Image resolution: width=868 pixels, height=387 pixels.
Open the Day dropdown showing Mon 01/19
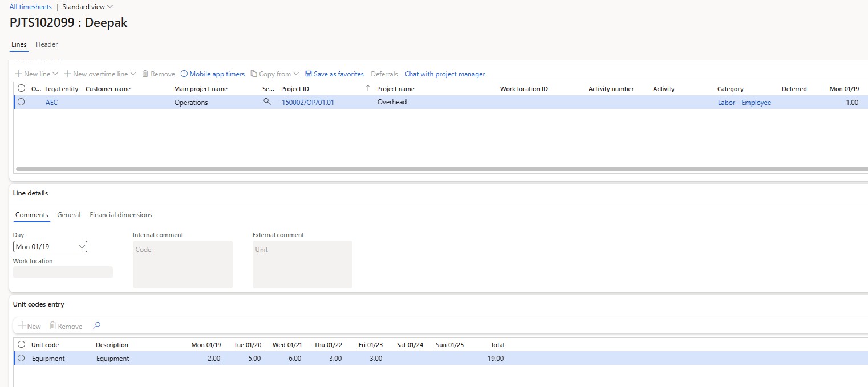(50, 247)
